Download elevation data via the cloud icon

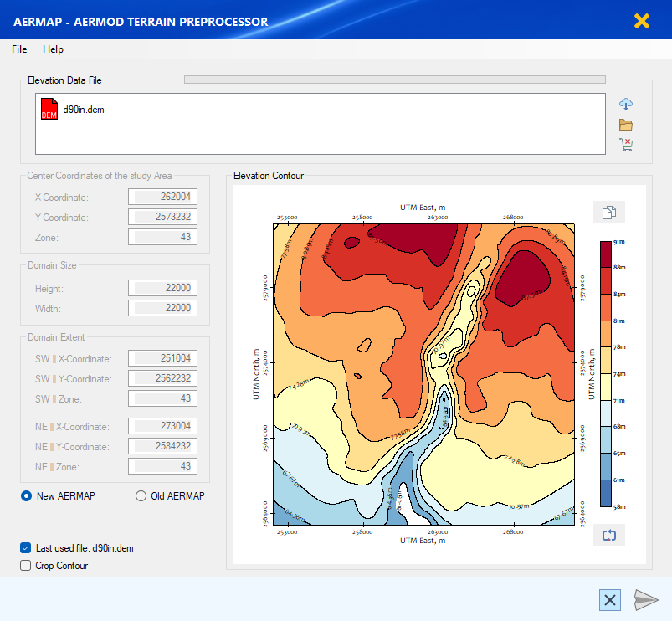pos(626,104)
